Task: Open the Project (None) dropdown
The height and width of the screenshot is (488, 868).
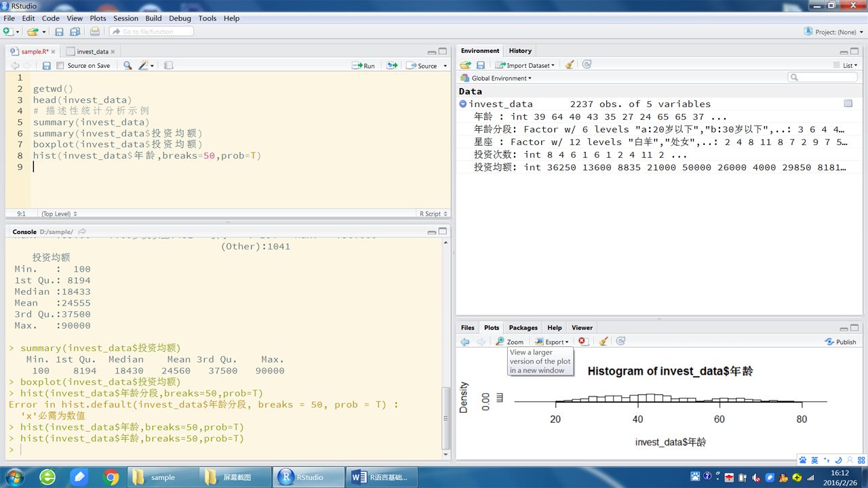Action: pos(834,32)
